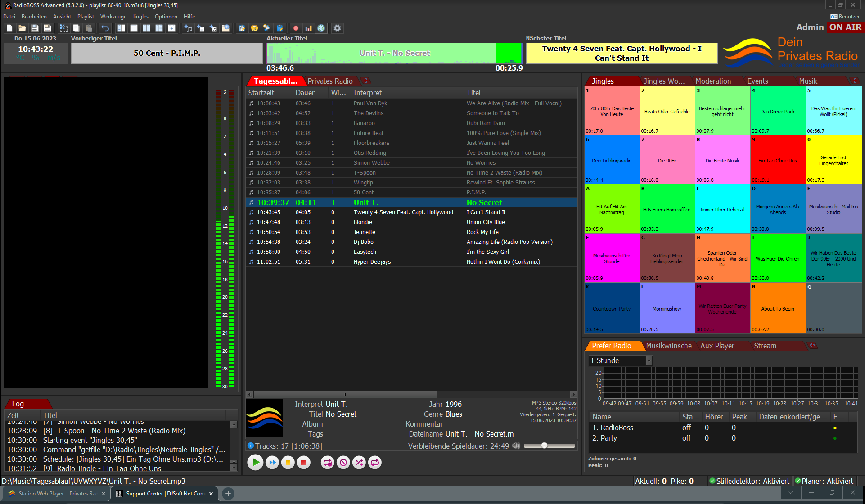Select the layout icon with a plus sign

tap(171, 28)
